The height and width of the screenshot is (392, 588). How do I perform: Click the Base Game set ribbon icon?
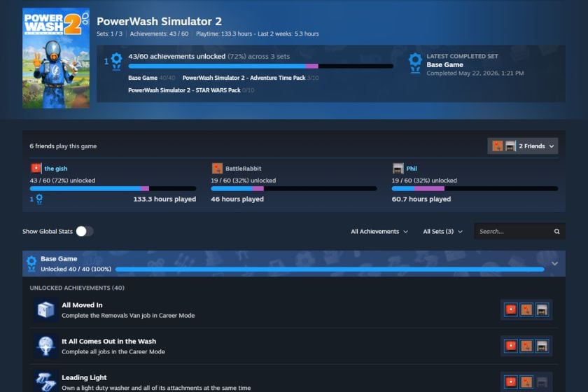(31, 264)
